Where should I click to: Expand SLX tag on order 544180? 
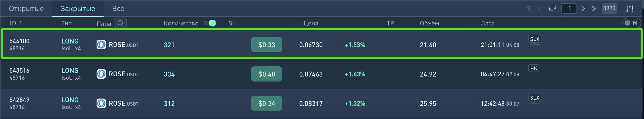pyautogui.click(x=534, y=39)
